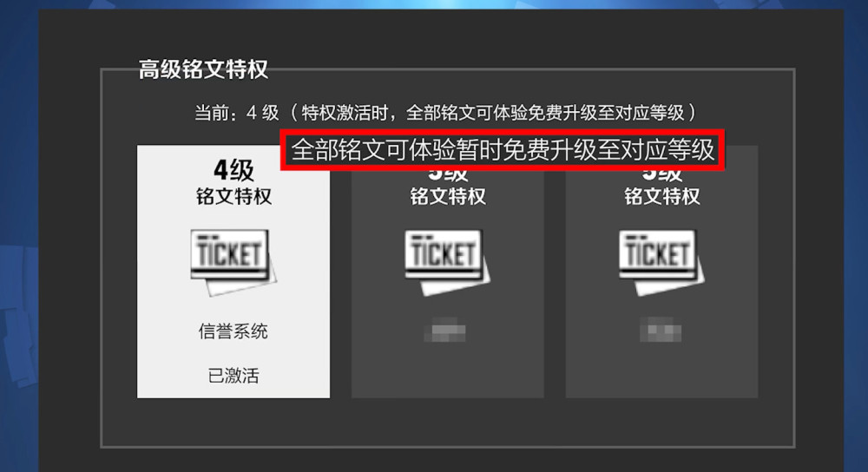Click the 已激活 status in first card
The image size is (868, 472).
233,376
